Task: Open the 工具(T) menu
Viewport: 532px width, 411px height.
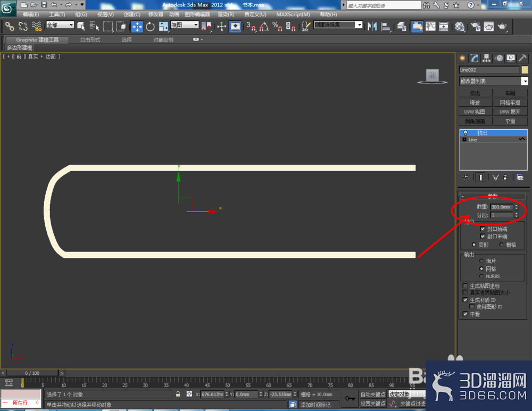Action: 57,14
